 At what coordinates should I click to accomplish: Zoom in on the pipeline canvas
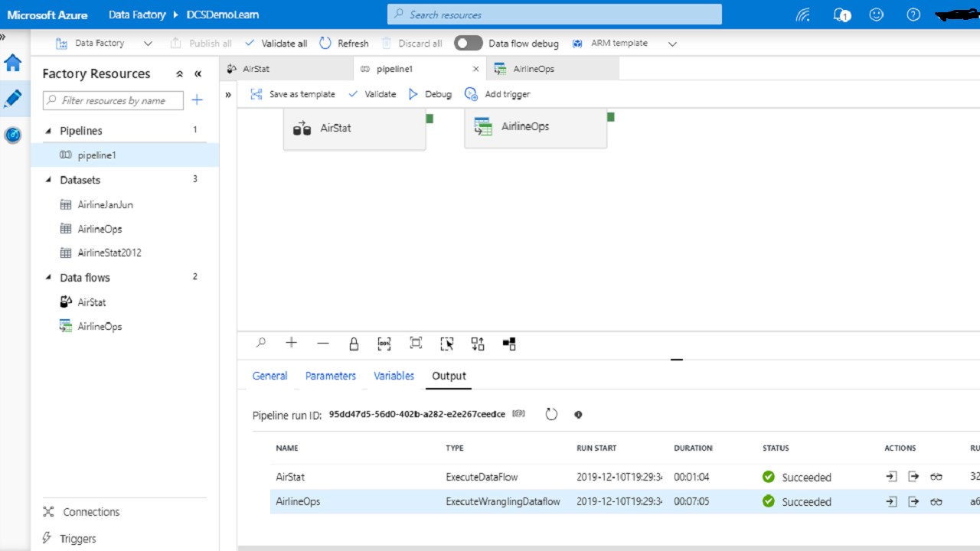point(291,344)
